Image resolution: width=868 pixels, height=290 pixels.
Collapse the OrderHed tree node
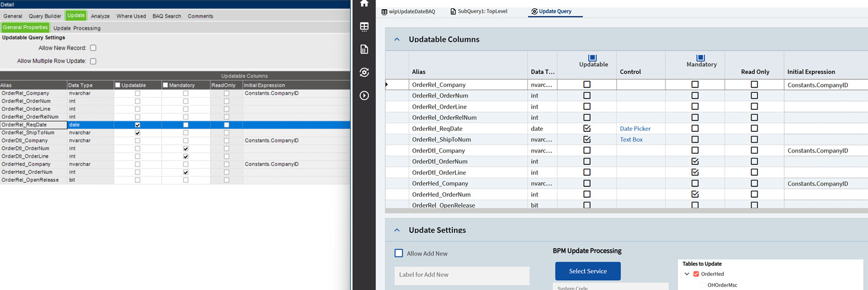coord(687,274)
